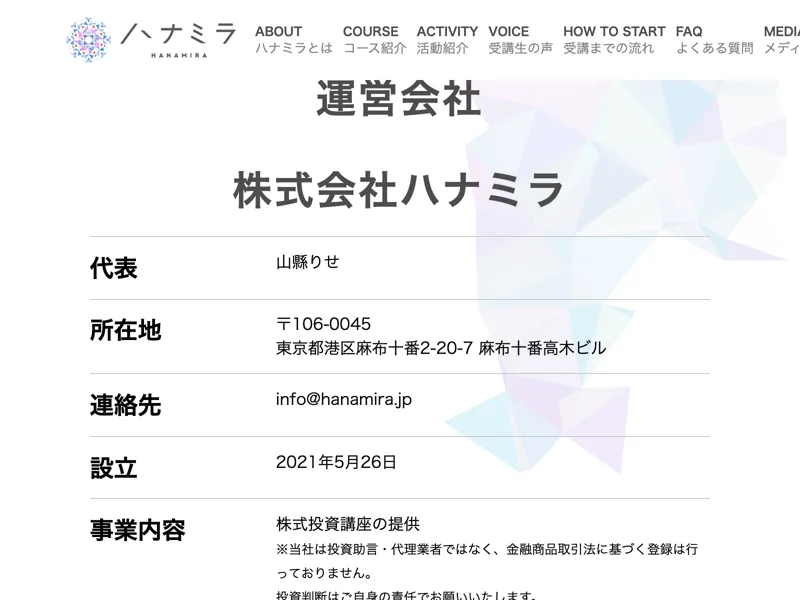
Task: Click the 運営会社 page heading
Action: [x=399, y=98]
